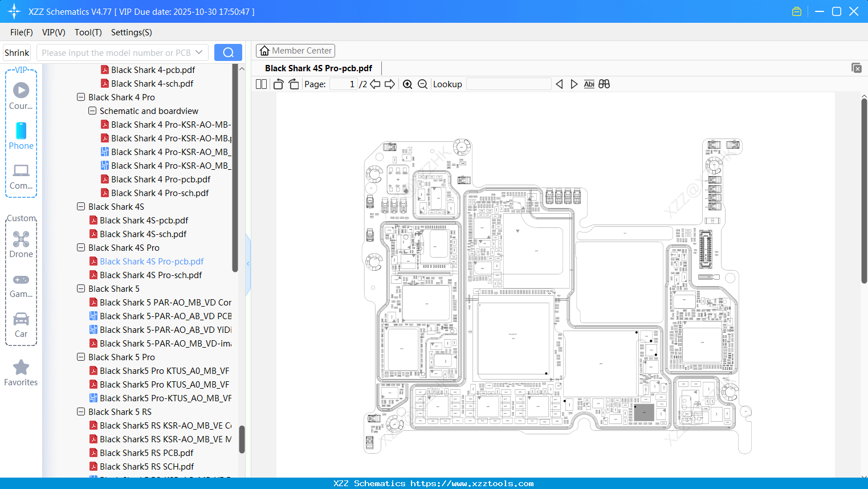Open the Settings(S) menu

tap(132, 32)
